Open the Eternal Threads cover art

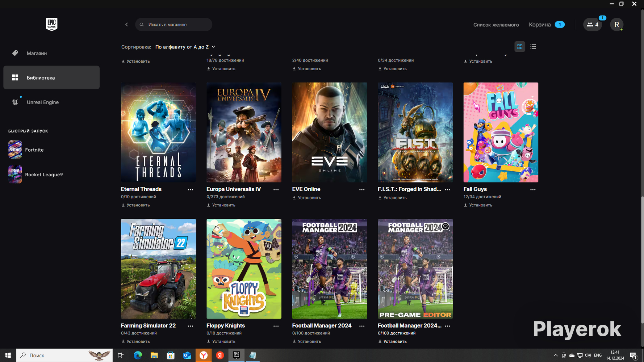pos(158,132)
